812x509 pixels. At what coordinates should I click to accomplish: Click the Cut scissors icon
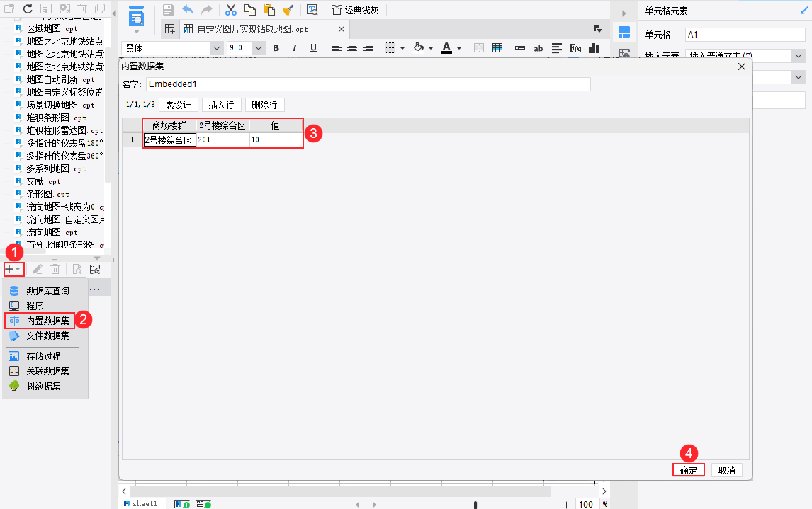(x=231, y=10)
